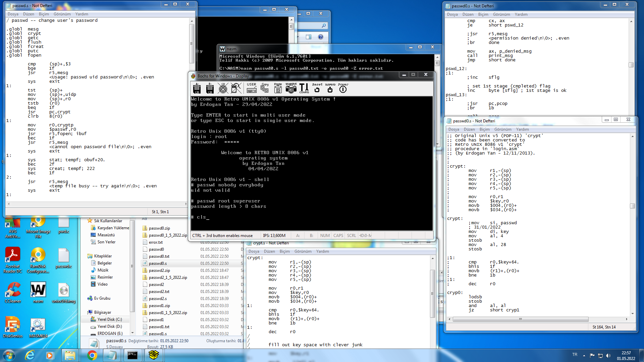
Task: Expand the Bilgisayar tree node in Explorer
Action: click(x=85, y=312)
